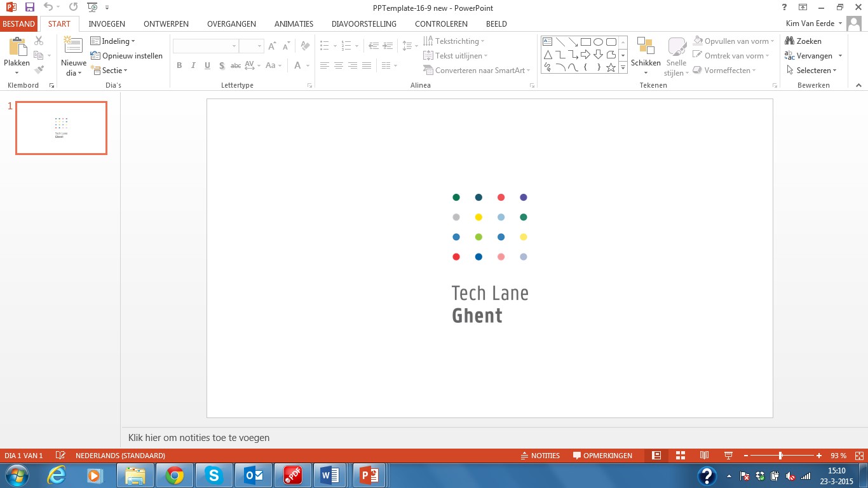Click the Schikken arrange icon
Viewport: 868px width, 488px height.
click(x=646, y=46)
